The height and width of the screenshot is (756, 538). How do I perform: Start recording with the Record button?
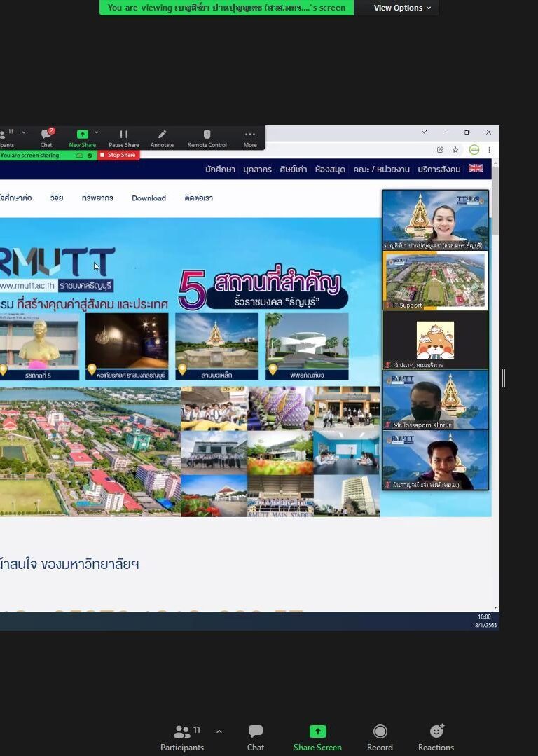pyautogui.click(x=380, y=738)
